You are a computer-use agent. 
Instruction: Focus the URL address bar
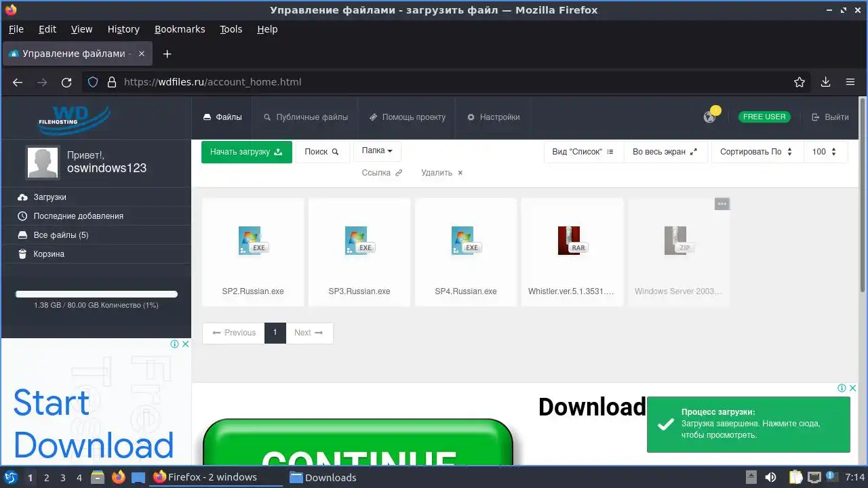coord(448,82)
